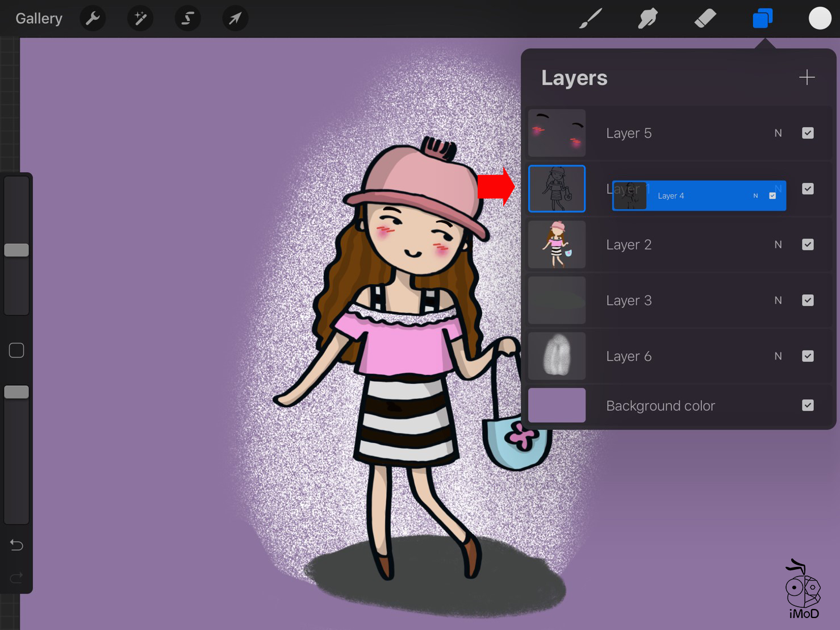The width and height of the screenshot is (840, 630).
Task: Activate the Selection tool
Action: pos(187,19)
